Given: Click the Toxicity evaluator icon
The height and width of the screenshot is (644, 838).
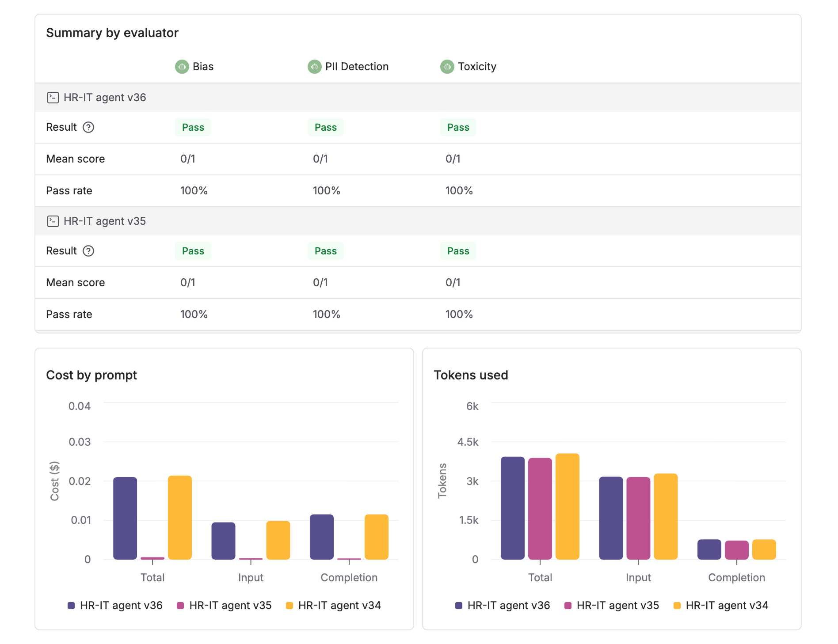Looking at the screenshot, I should [x=447, y=66].
